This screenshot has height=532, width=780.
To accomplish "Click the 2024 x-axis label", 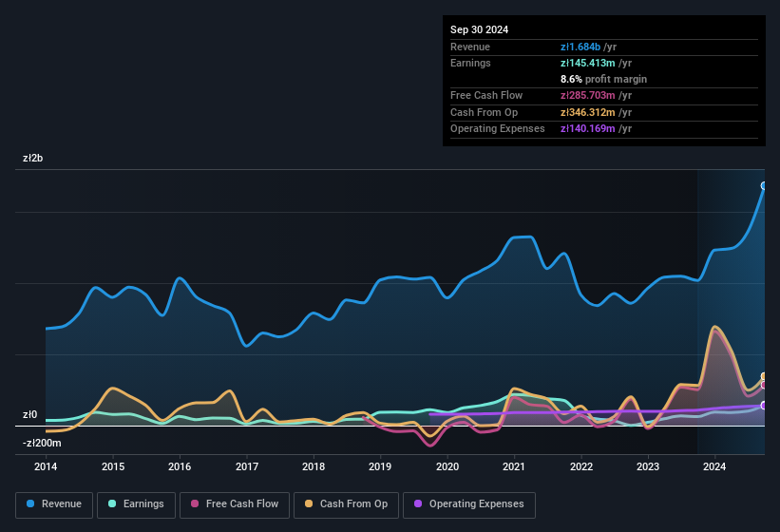I will point(714,466).
